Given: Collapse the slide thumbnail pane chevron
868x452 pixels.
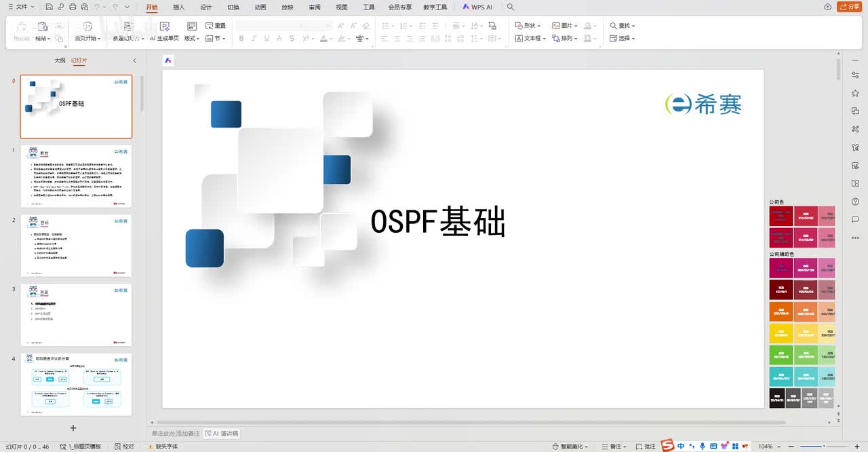Looking at the screenshot, I should pyautogui.click(x=134, y=60).
